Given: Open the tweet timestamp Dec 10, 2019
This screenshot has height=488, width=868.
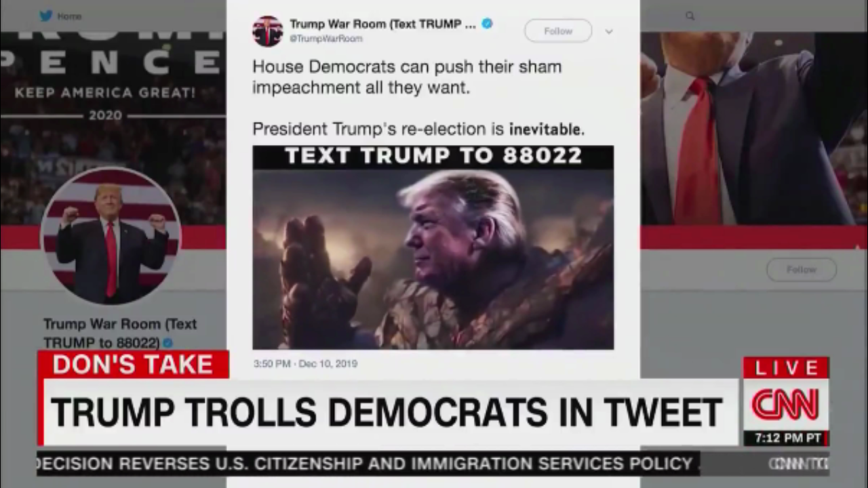Looking at the screenshot, I should click(x=305, y=364).
